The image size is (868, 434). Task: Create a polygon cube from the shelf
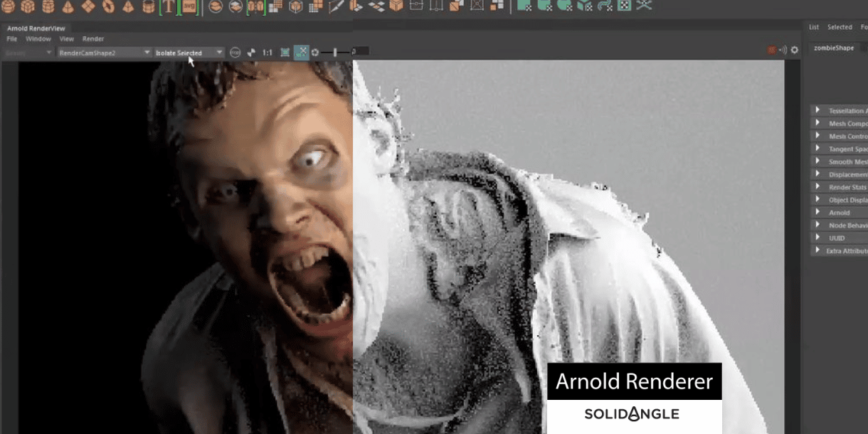tap(28, 8)
